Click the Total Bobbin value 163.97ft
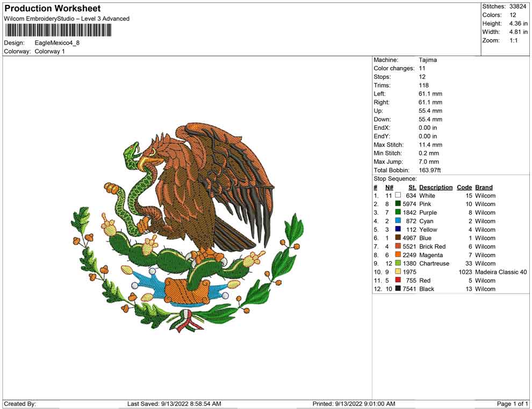The height and width of the screenshot is (409, 532). (x=429, y=170)
